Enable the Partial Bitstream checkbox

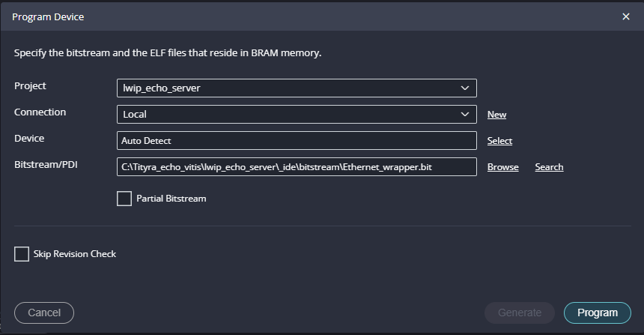point(124,199)
